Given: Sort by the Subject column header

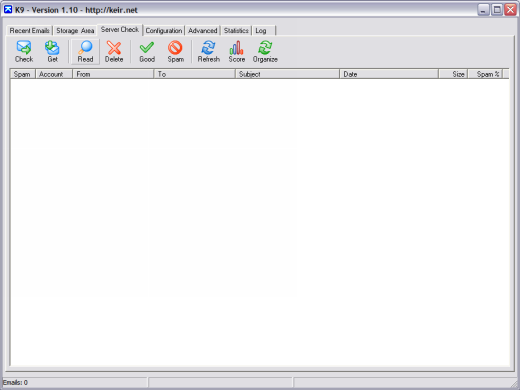Looking at the screenshot, I should pyautogui.click(x=287, y=74).
